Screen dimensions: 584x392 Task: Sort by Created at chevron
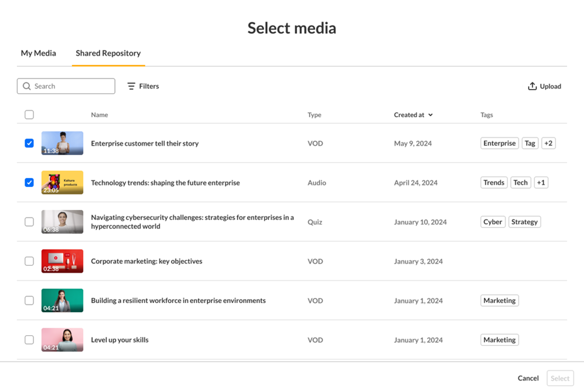(x=430, y=115)
